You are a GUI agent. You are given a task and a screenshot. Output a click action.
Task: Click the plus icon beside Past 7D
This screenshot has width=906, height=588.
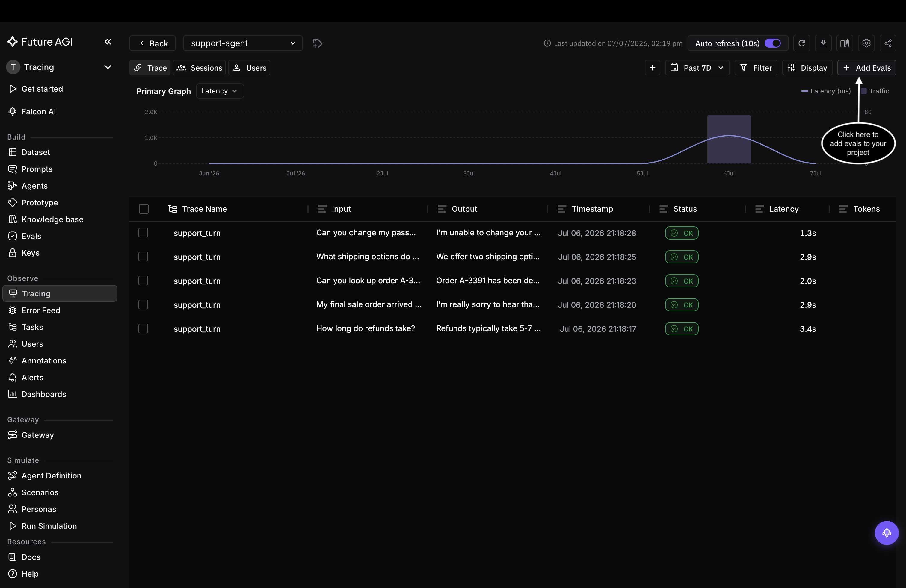coord(652,68)
